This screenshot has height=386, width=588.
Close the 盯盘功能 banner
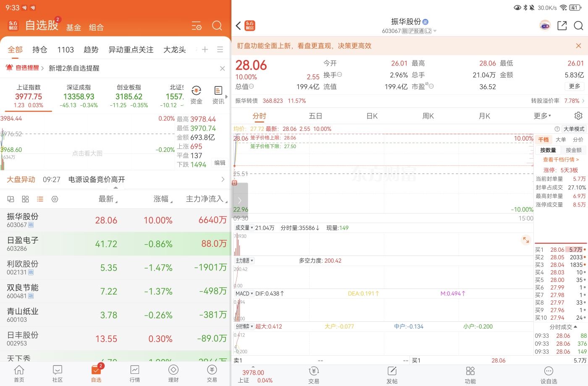pos(578,46)
